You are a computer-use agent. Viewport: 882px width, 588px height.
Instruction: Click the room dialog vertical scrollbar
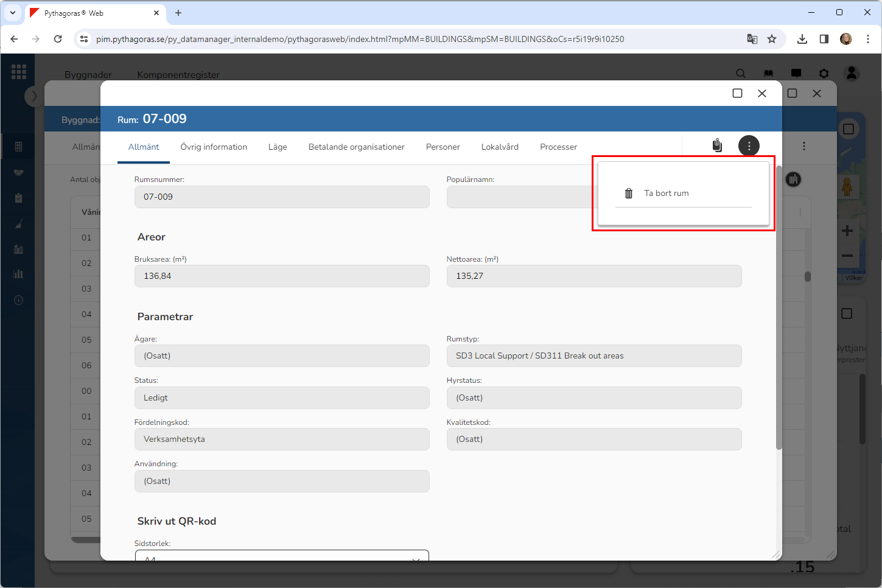click(779, 304)
